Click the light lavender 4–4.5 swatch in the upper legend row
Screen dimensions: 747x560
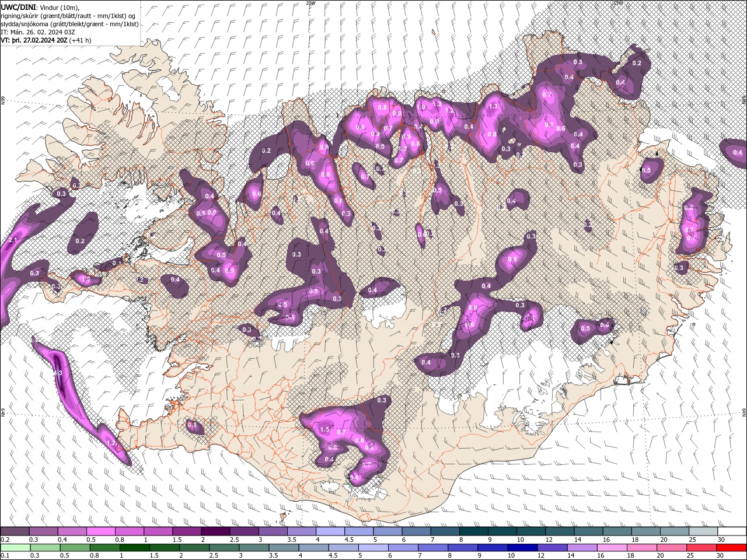coord(330,531)
